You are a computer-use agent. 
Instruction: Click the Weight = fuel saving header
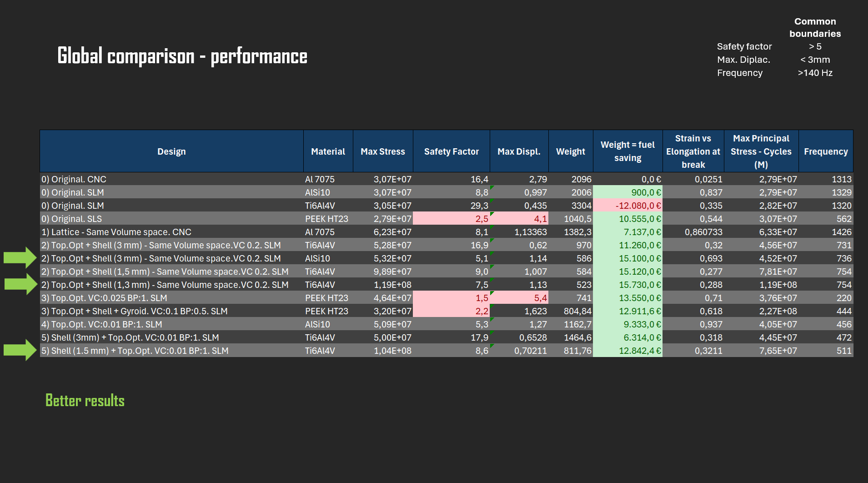point(627,151)
